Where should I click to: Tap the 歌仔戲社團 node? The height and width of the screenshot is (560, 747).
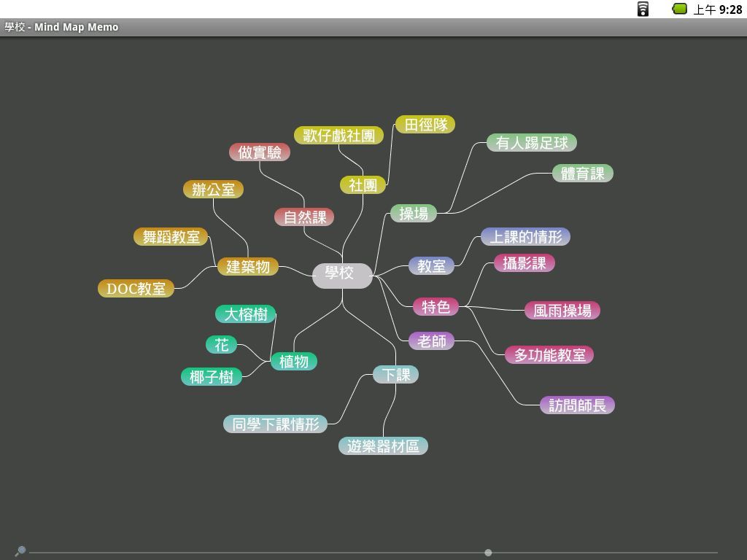(338, 136)
